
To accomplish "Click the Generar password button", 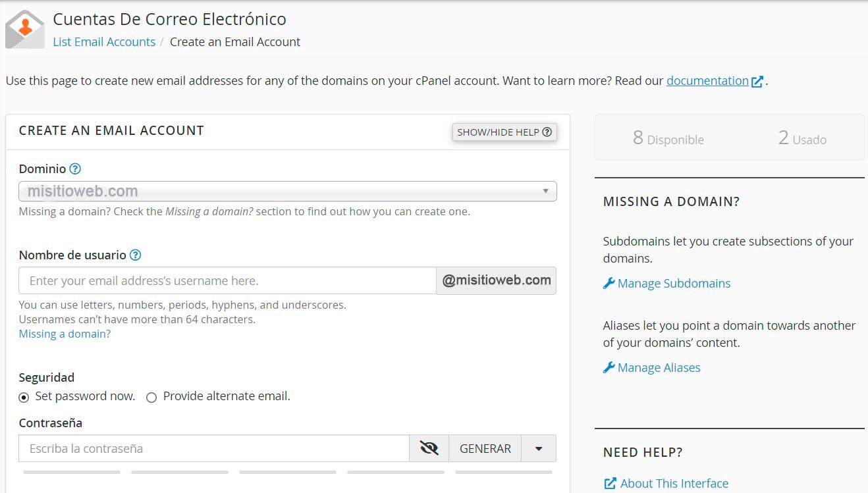I will [485, 448].
